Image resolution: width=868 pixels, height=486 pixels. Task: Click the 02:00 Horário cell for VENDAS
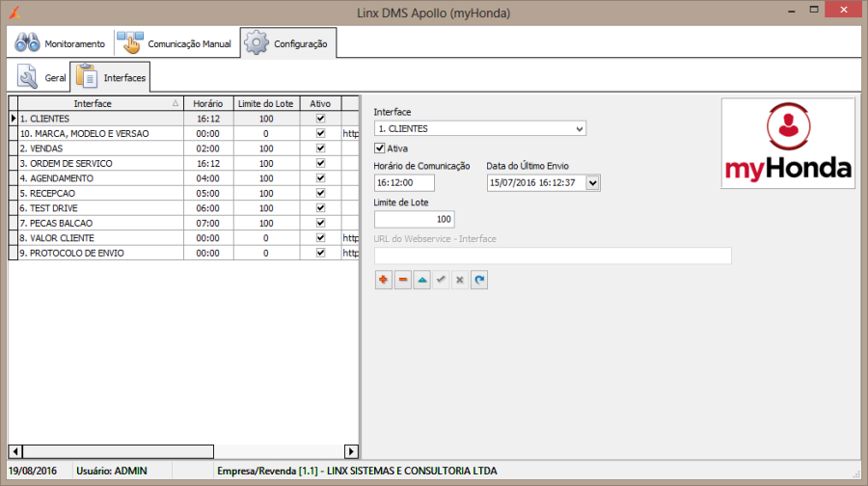coord(208,148)
